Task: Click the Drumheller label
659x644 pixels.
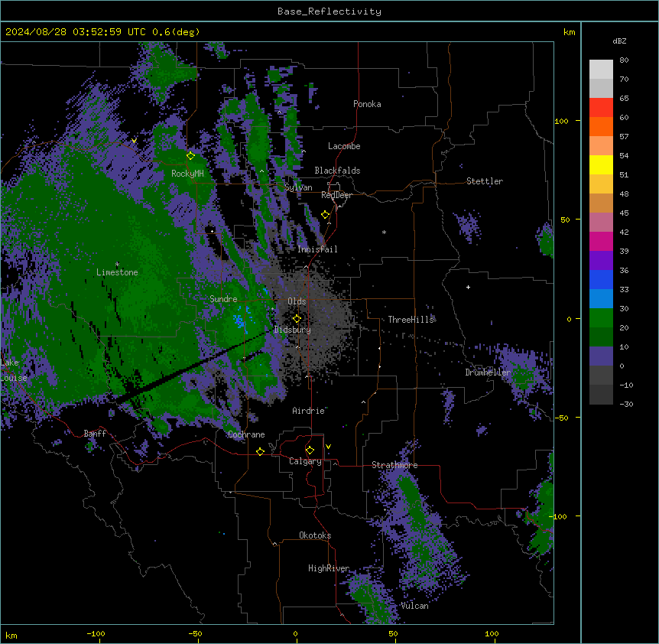Action: pos(488,372)
